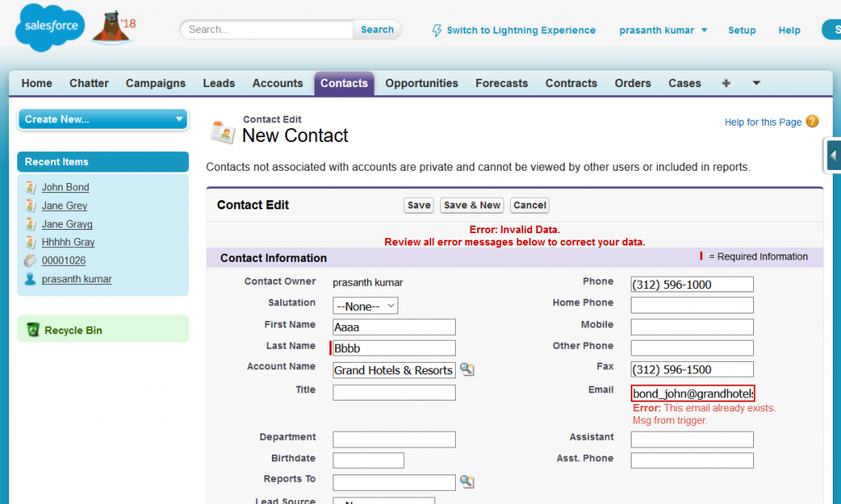Image resolution: width=841 pixels, height=504 pixels.
Task: Click into the Email input field
Action: [x=692, y=394]
